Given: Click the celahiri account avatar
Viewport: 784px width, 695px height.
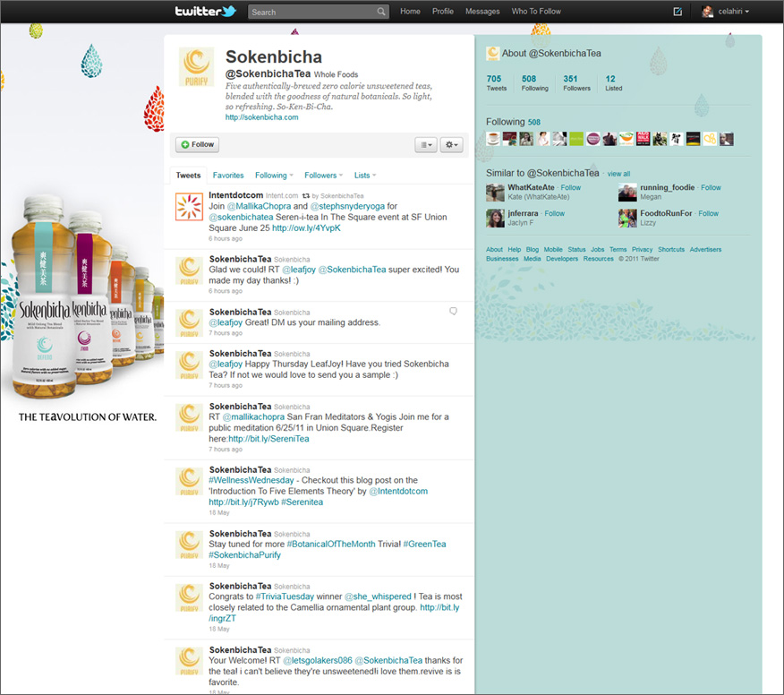Looking at the screenshot, I should coord(707,11).
